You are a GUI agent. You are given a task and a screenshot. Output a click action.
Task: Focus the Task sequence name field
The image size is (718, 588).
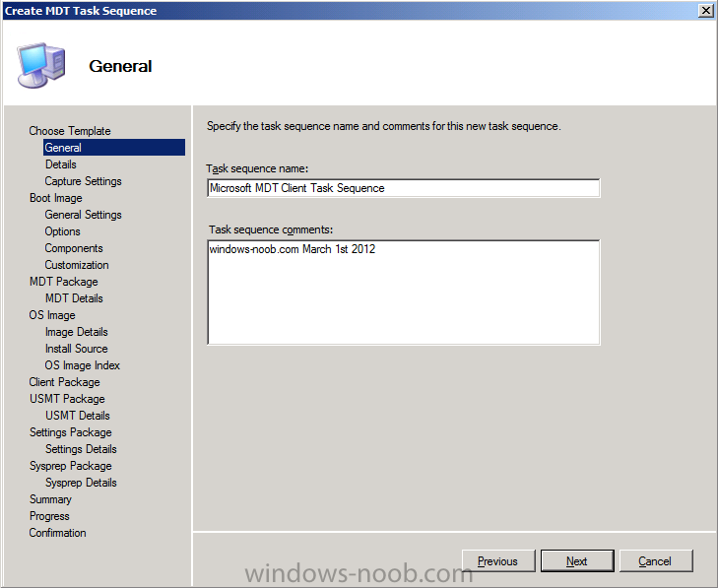(x=404, y=188)
